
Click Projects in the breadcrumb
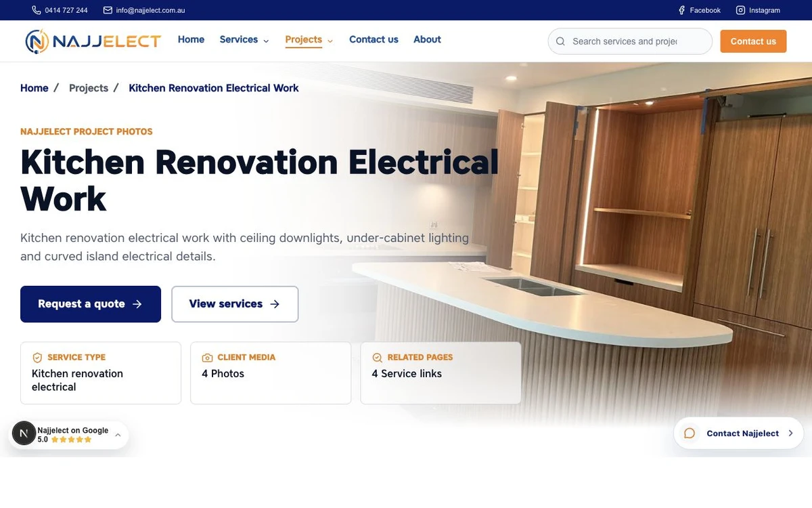(x=89, y=88)
